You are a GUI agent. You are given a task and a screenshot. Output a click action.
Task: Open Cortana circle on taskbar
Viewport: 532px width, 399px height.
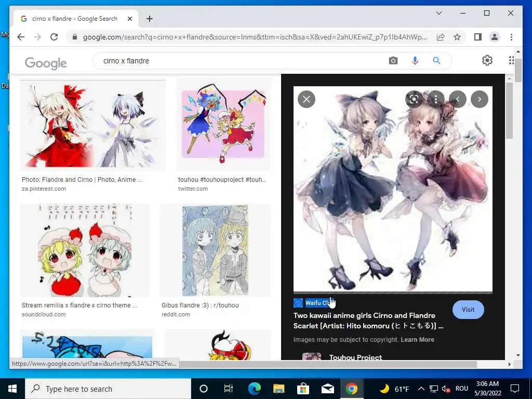click(204, 389)
